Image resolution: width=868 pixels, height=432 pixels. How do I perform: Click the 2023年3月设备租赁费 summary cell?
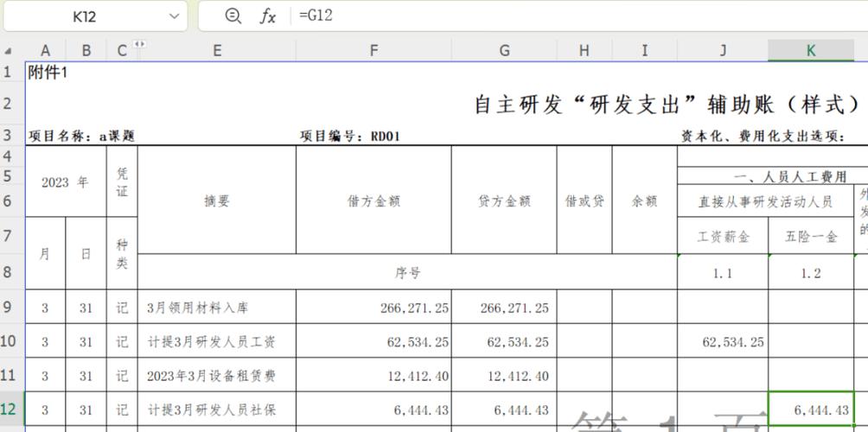[x=217, y=376]
